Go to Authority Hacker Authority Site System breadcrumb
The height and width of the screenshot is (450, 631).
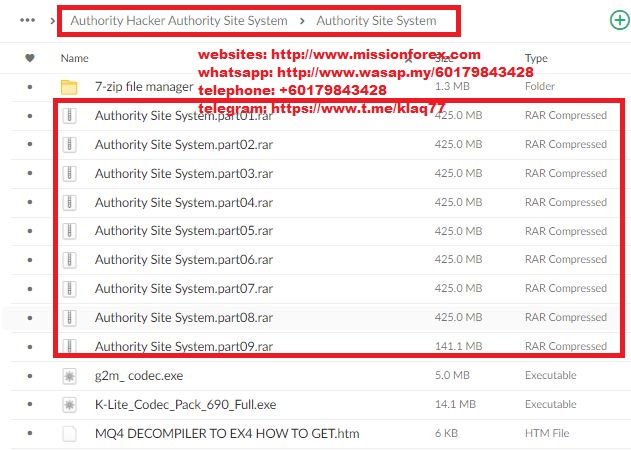(x=179, y=21)
